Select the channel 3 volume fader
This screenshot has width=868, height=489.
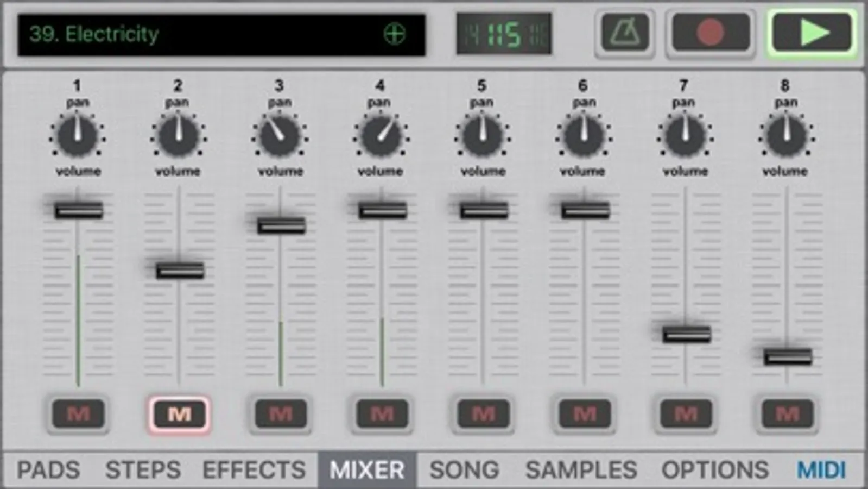tap(281, 225)
